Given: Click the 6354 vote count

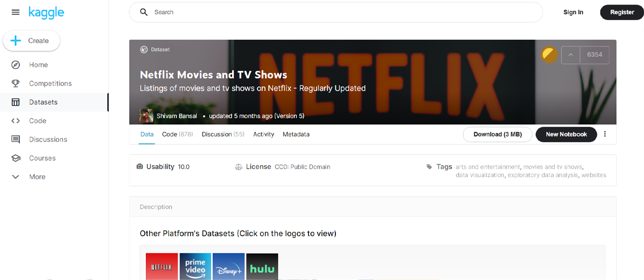Looking at the screenshot, I should [x=594, y=55].
